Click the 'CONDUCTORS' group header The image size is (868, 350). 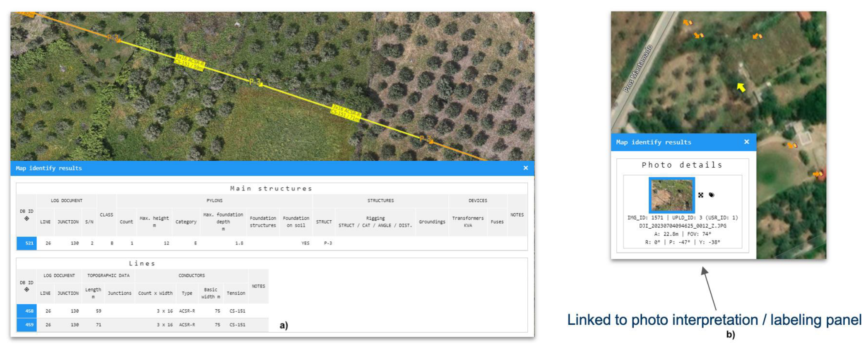pos(192,275)
